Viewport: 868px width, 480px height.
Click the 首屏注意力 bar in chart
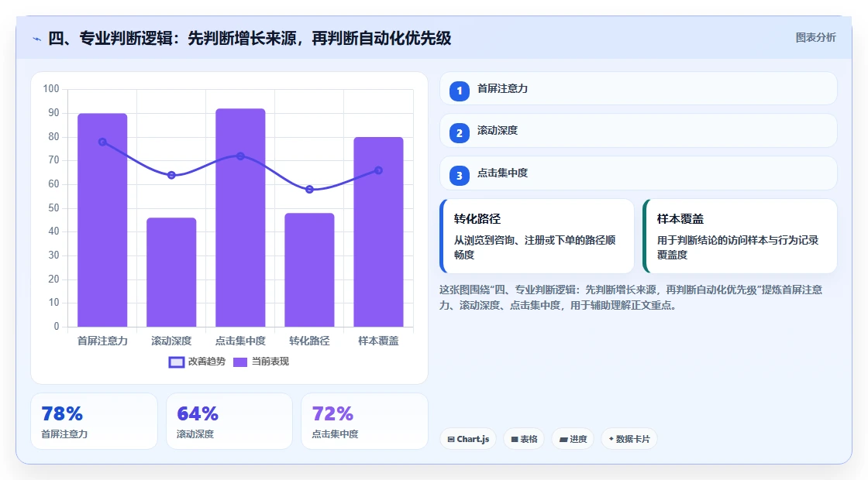click(102, 220)
